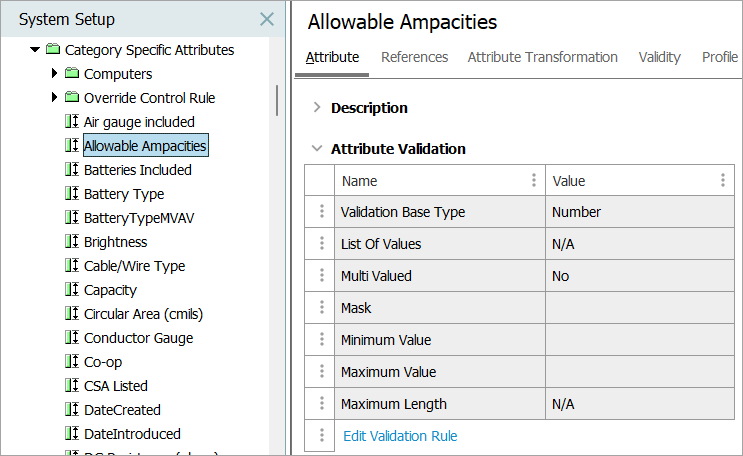Click the Computers folder icon
This screenshot has width=743, height=456.
click(71, 74)
